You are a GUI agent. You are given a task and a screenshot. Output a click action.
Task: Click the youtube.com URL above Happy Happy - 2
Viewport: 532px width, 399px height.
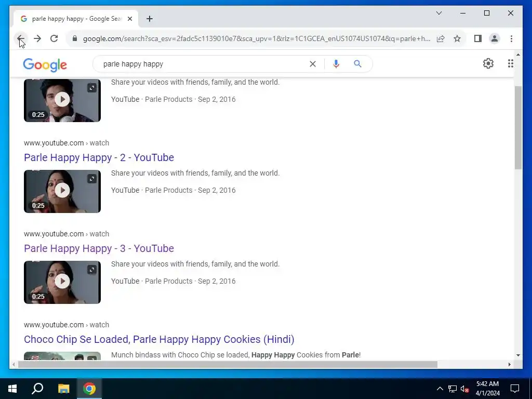pos(66,143)
